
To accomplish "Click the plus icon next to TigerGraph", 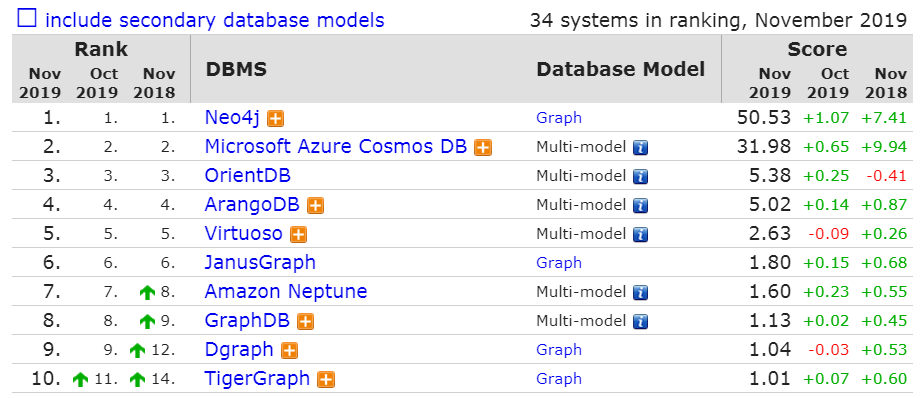I will tap(326, 380).
